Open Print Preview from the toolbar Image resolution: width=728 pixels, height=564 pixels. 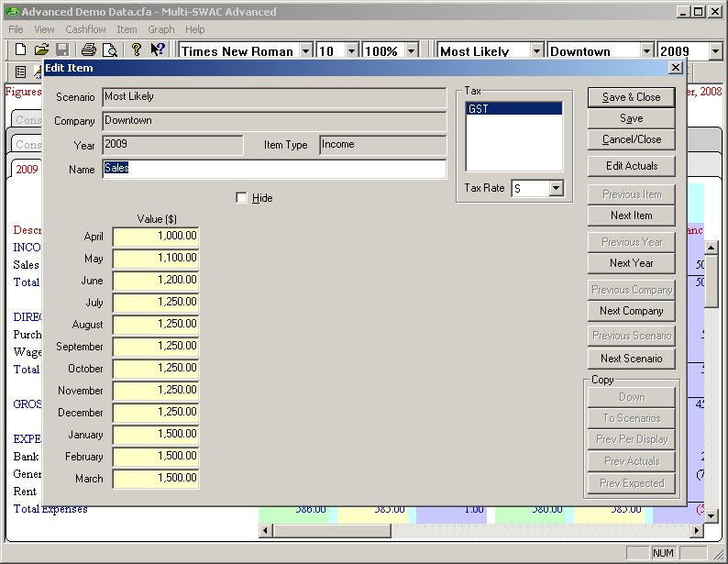pyautogui.click(x=109, y=50)
